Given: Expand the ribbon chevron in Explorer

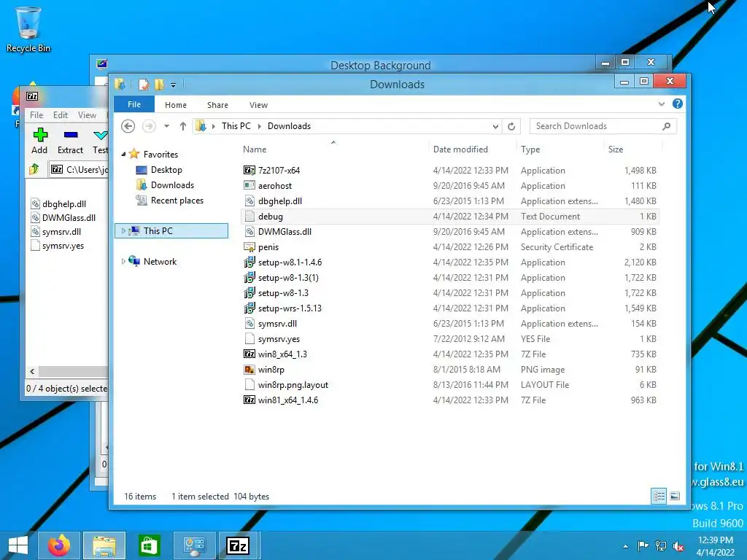Looking at the screenshot, I should (x=661, y=104).
